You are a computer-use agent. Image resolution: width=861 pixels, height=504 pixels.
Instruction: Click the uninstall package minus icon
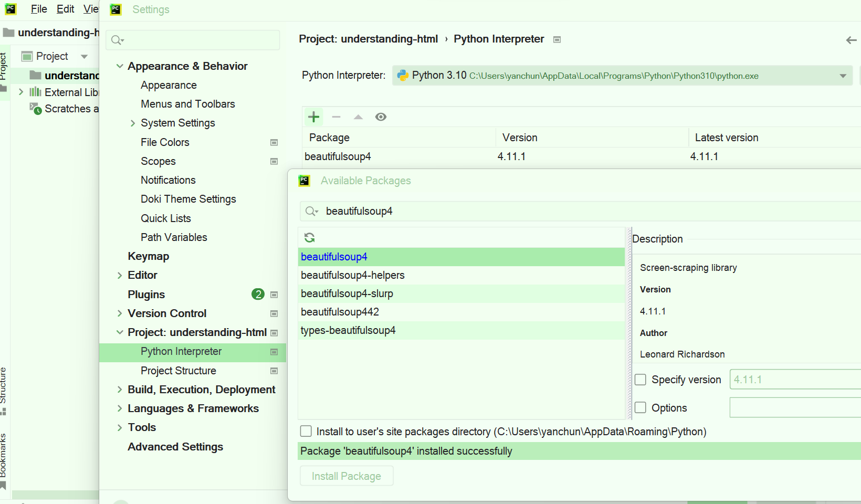point(336,117)
